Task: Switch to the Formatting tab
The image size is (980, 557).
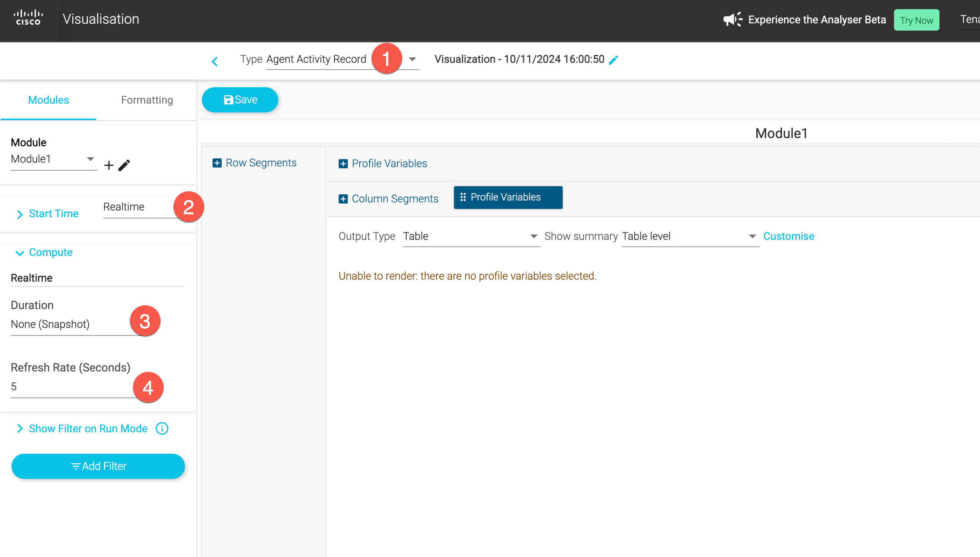Action: click(x=147, y=100)
